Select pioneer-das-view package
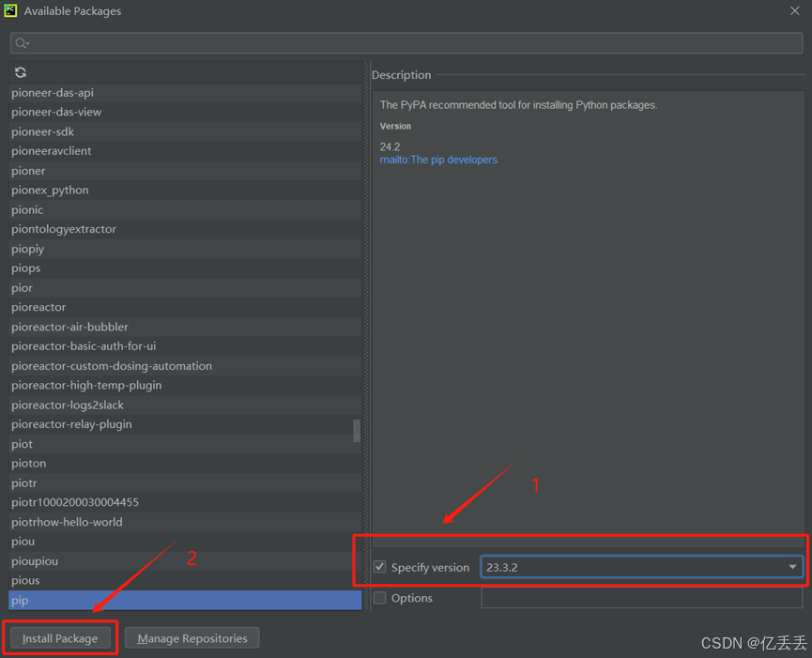The height and width of the screenshot is (658, 812). pyautogui.click(x=185, y=112)
